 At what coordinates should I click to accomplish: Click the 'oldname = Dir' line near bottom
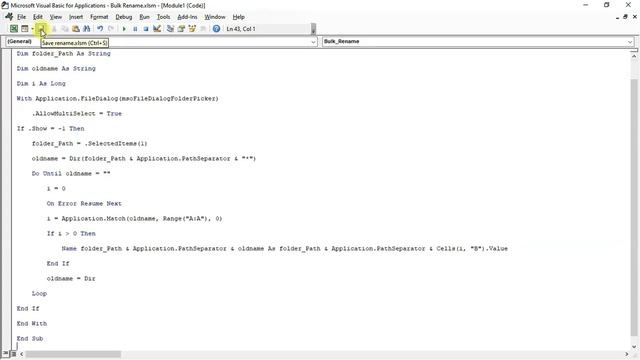click(x=71, y=278)
